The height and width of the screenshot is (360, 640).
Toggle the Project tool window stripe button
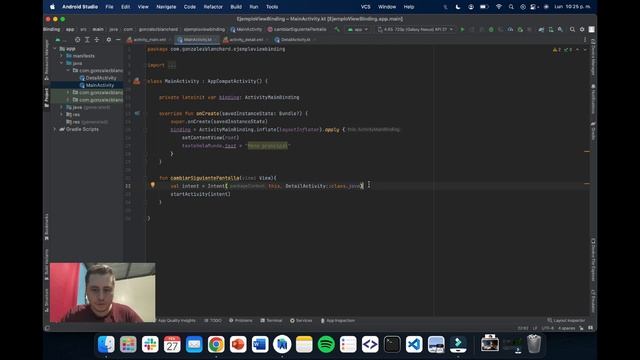coord(47,98)
